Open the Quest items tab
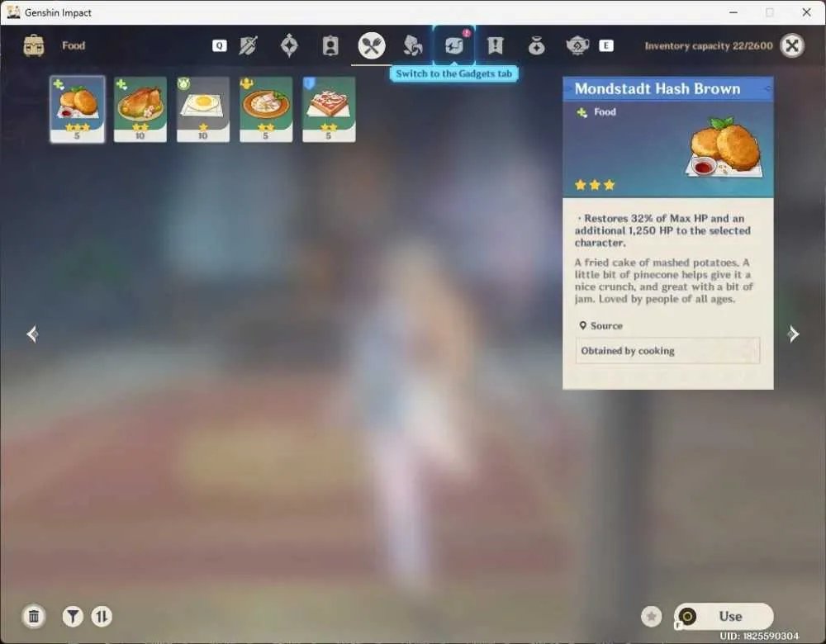The width and height of the screenshot is (826, 644). pyautogui.click(x=495, y=45)
